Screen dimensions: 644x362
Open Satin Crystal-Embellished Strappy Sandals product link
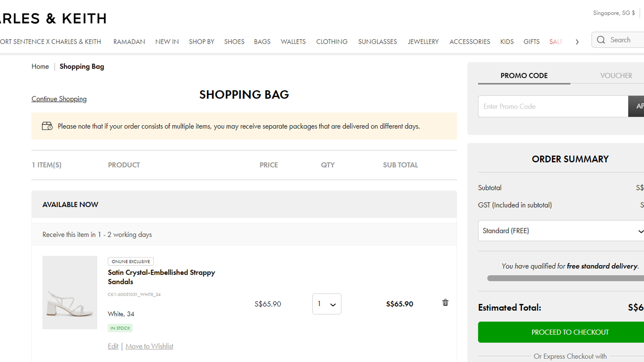161,277
